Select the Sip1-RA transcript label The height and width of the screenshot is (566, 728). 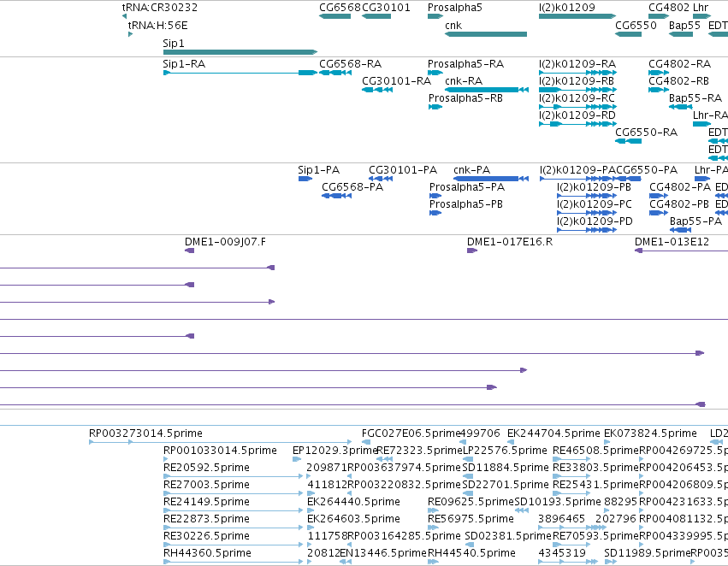(184, 63)
